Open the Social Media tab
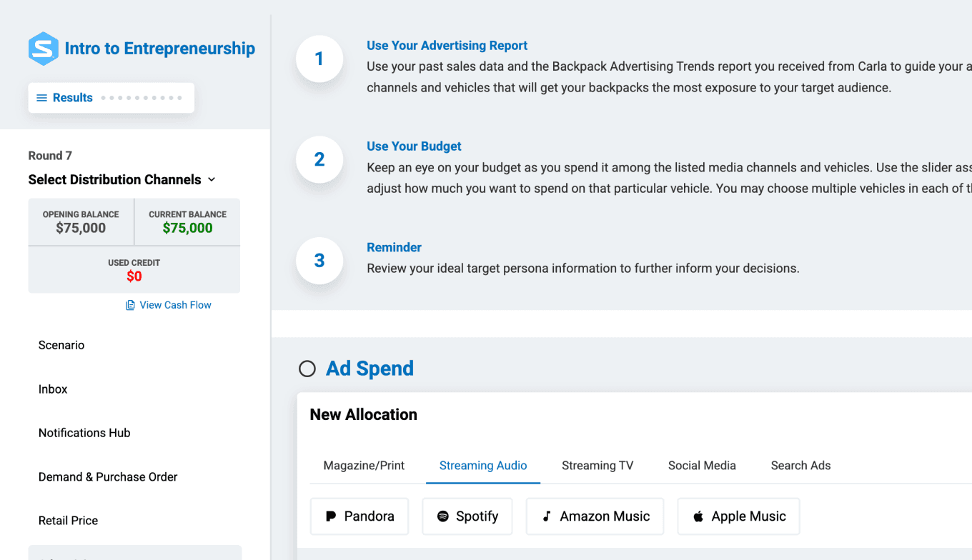The width and height of the screenshot is (972, 560). 702,466
